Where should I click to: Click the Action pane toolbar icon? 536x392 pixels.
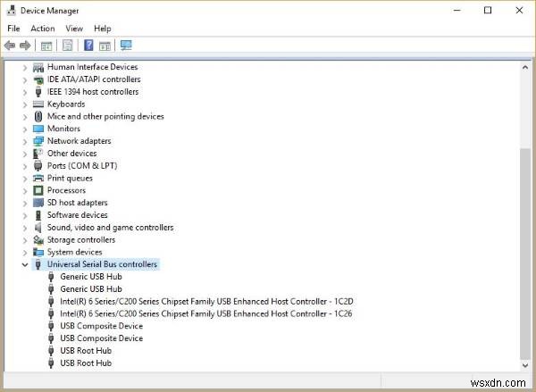coord(105,46)
